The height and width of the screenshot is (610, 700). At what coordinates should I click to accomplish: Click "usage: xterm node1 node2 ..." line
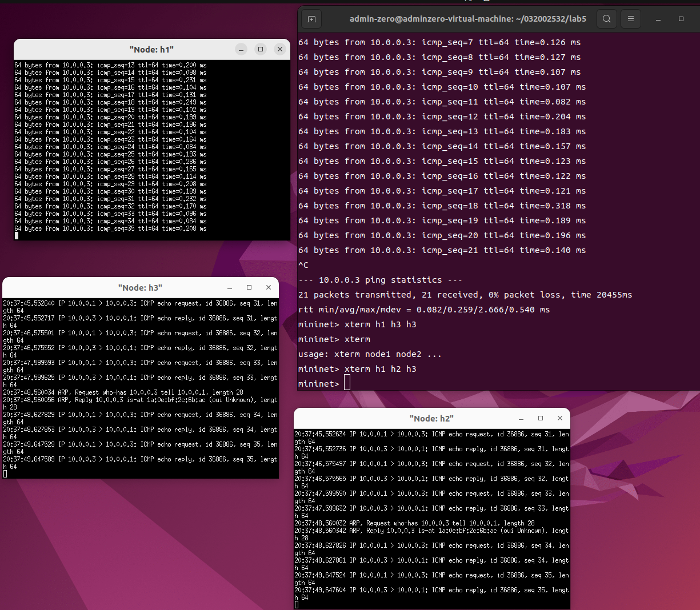click(370, 354)
